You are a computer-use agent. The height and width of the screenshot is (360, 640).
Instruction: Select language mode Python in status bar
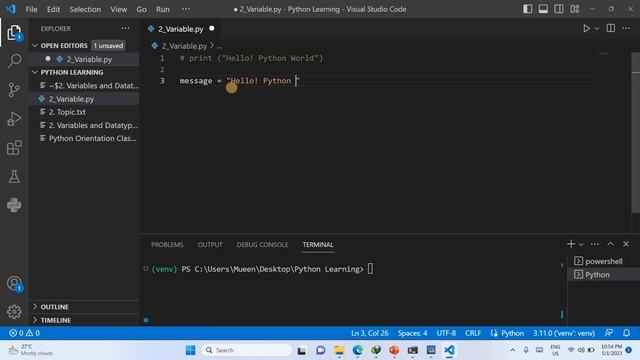point(512,333)
